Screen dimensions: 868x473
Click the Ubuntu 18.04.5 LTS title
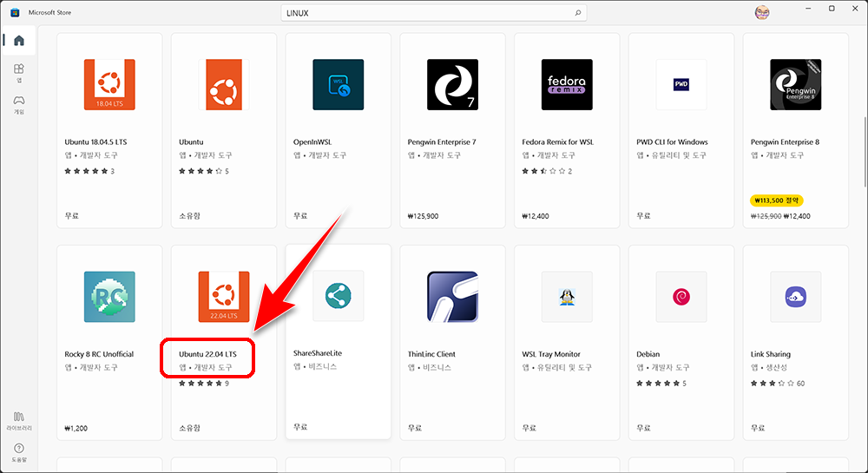click(x=95, y=142)
